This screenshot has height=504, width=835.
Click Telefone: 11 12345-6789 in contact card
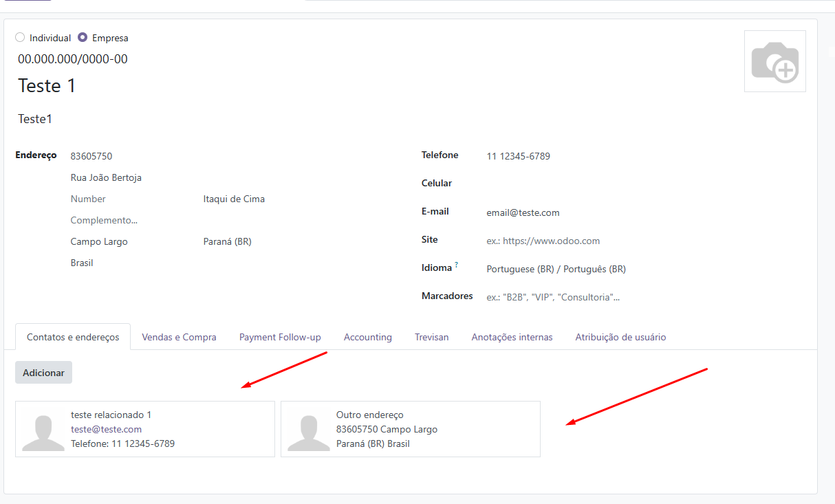(x=122, y=443)
